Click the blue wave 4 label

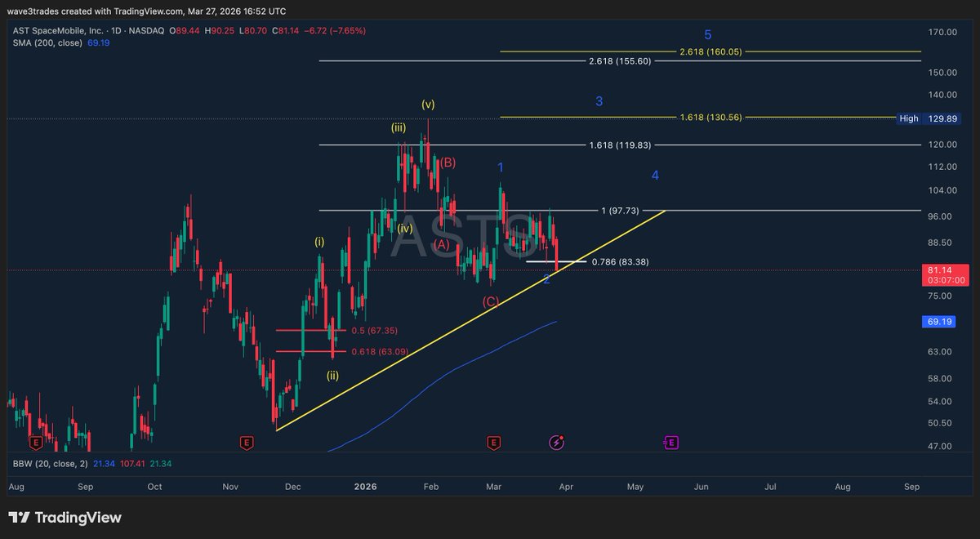coord(655,176)
